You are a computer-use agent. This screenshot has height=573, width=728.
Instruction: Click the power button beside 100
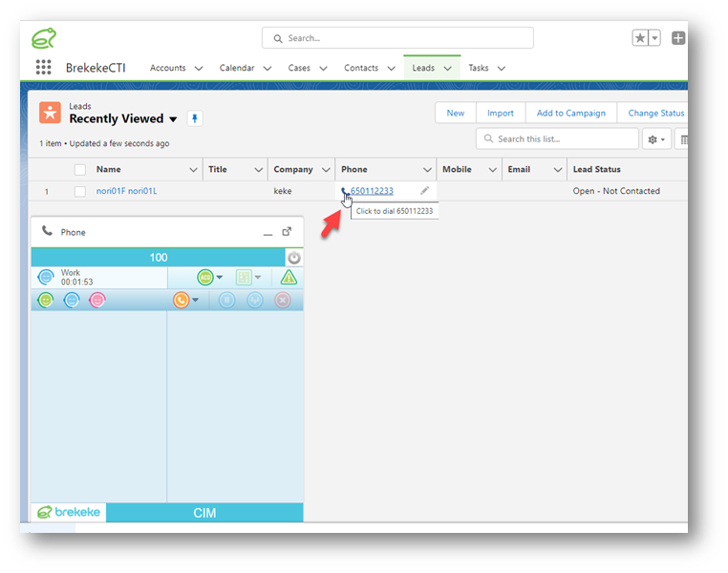[294, 258]
